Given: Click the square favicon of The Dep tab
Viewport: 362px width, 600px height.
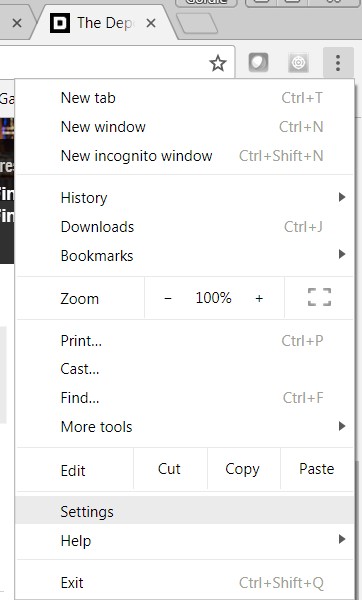Looking at the screenshot, I should click(x=60, y=23).
